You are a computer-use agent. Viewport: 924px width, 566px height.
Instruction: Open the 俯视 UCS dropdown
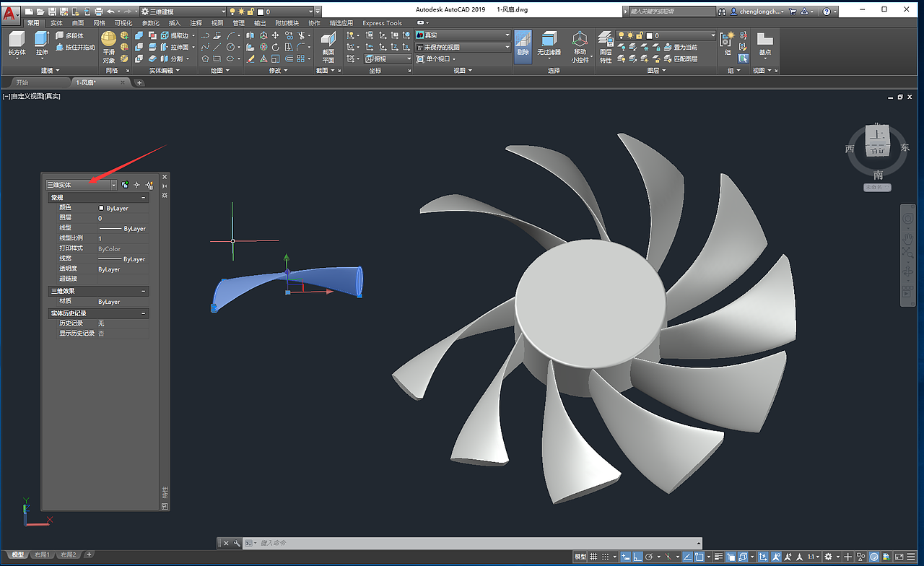tap(388, 58)
